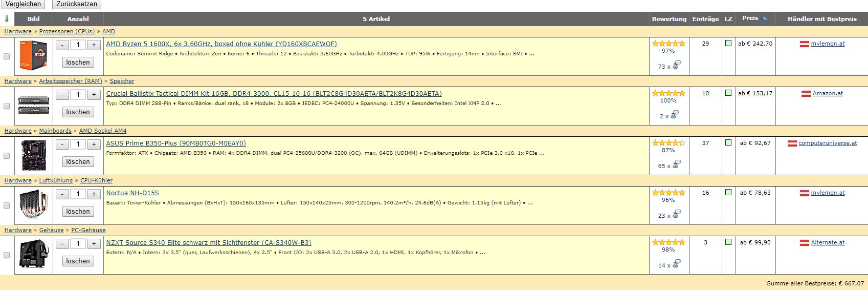Go to Prozessoren (CPUs) category breadcrumb
Screen dimensions: 868x290
tap(67, 31)
